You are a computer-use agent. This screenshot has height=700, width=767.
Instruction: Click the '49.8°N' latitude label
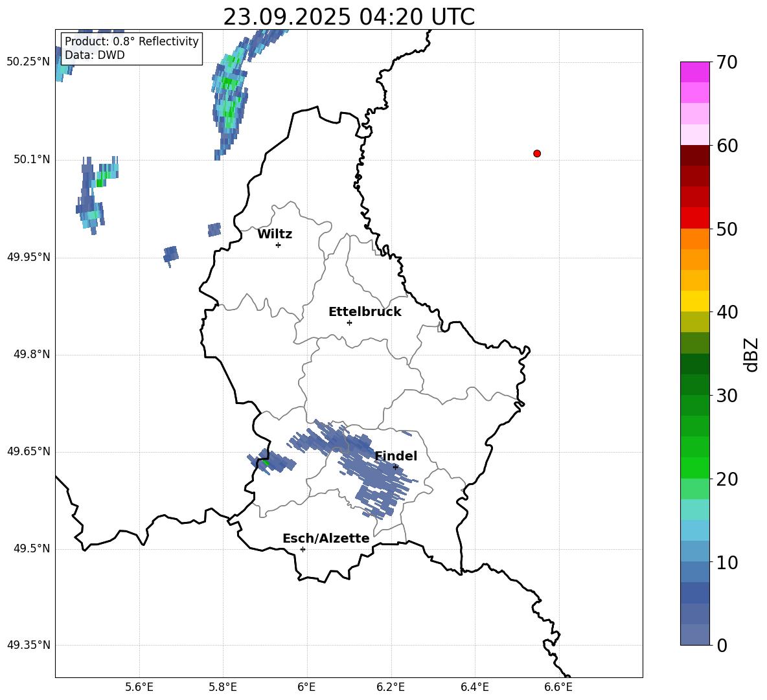click(x=31, y=354)
